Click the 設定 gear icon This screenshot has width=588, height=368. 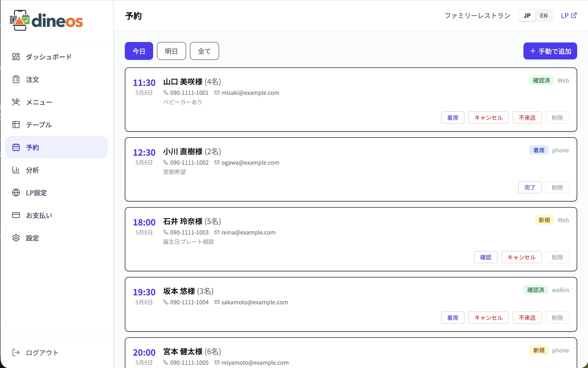click(x=16, y=238)
